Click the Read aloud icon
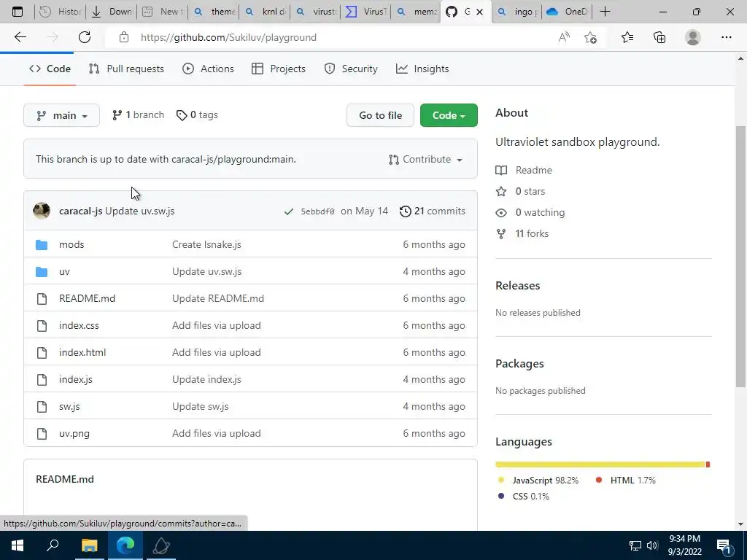The image size is (747, 560). pyautogui.click(x=564, y=37)
